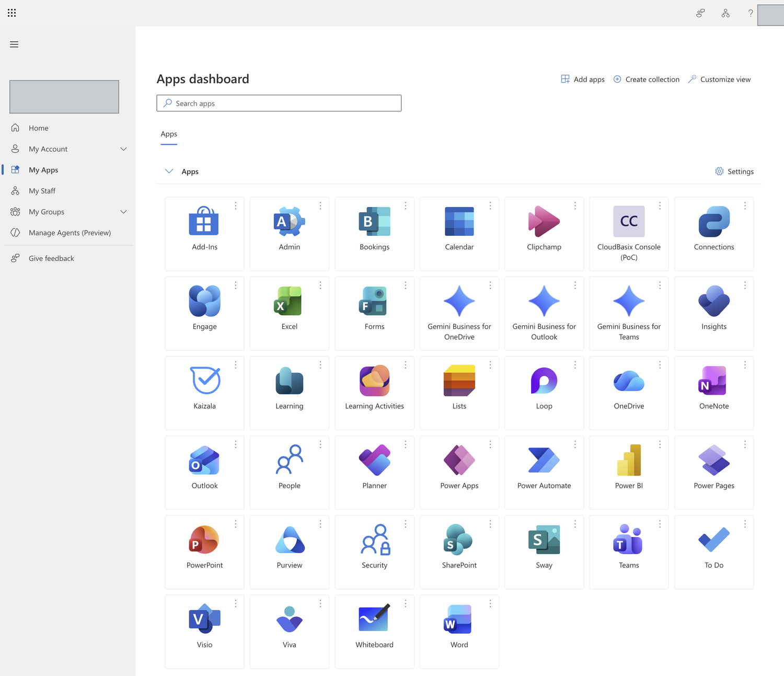Click Give feedback link
Viewport: 784px width, 676px height.
(68, 258)
